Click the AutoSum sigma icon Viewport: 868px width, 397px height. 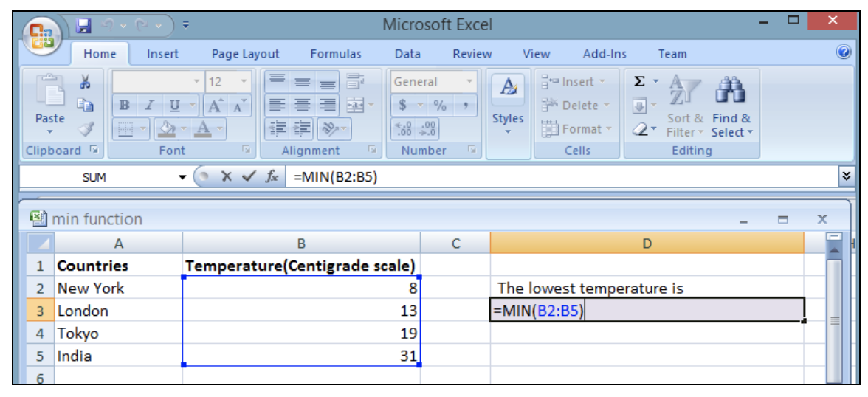[x=639, y=81]
